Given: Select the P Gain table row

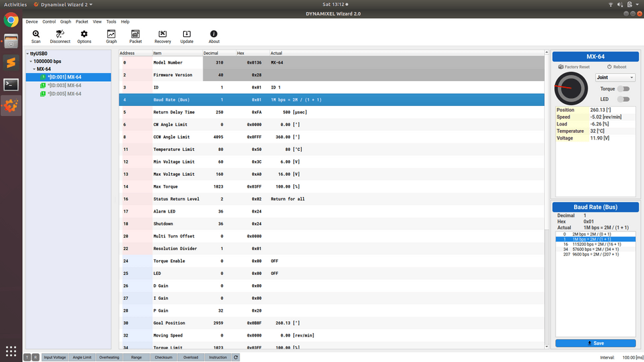Looking at the screenshot, I should [x=332, y=310].
